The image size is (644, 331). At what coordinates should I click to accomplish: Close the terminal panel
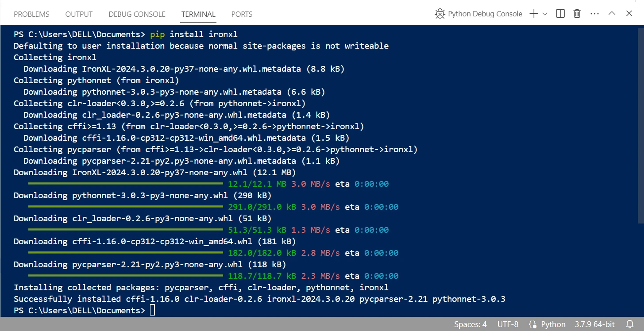point(629,14)
